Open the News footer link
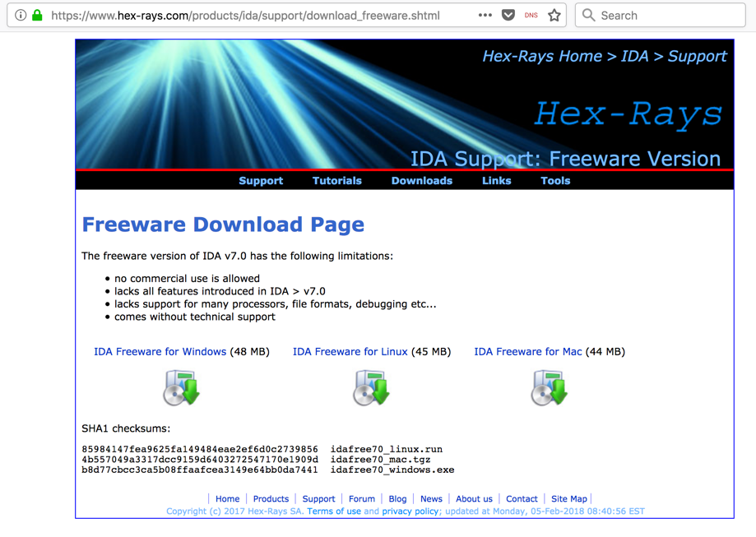This screenshot has width=756, height=537. 431,499
